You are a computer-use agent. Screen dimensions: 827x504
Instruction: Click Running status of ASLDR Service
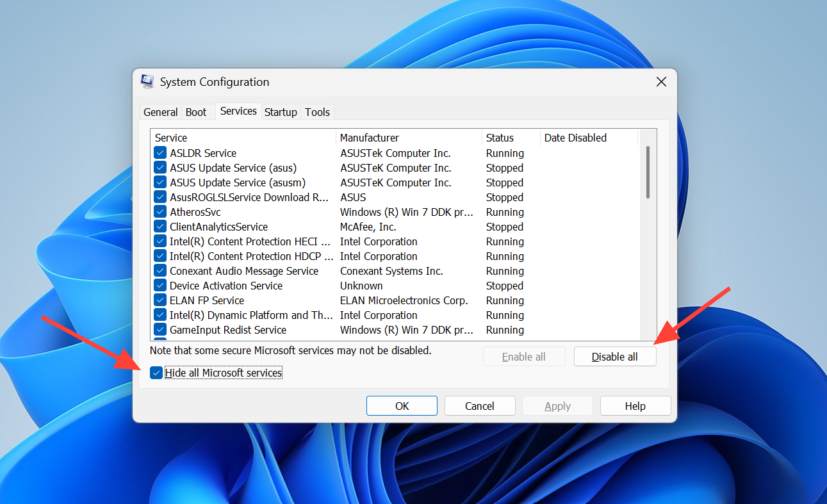click(505, 153)
